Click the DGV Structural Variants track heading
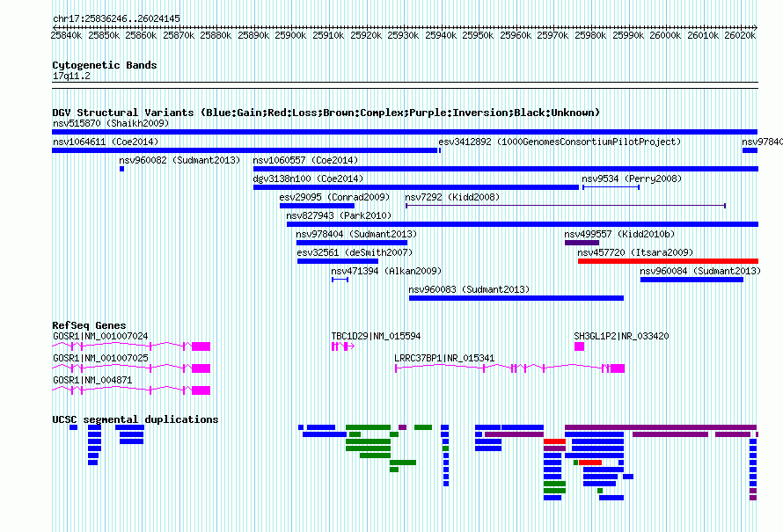 tap(326, 113)
